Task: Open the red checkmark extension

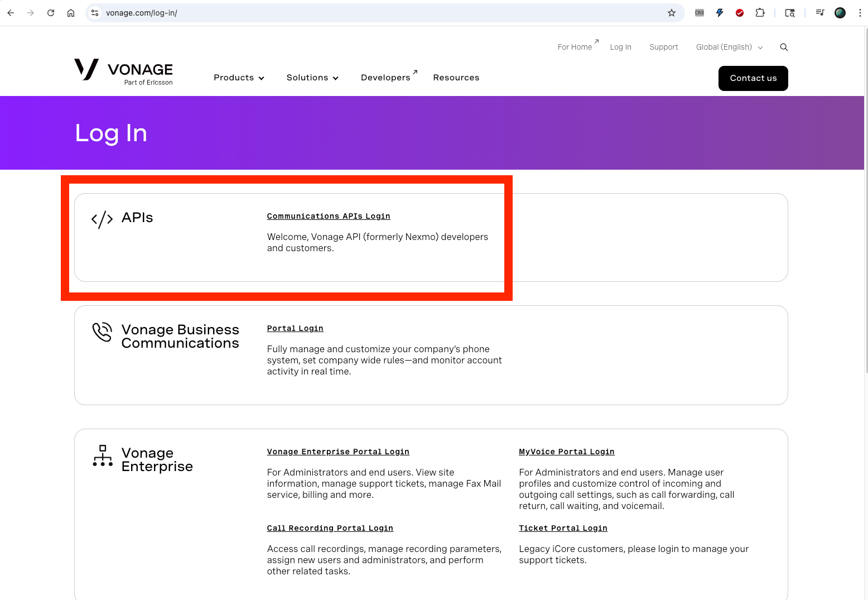Action: 740,13
